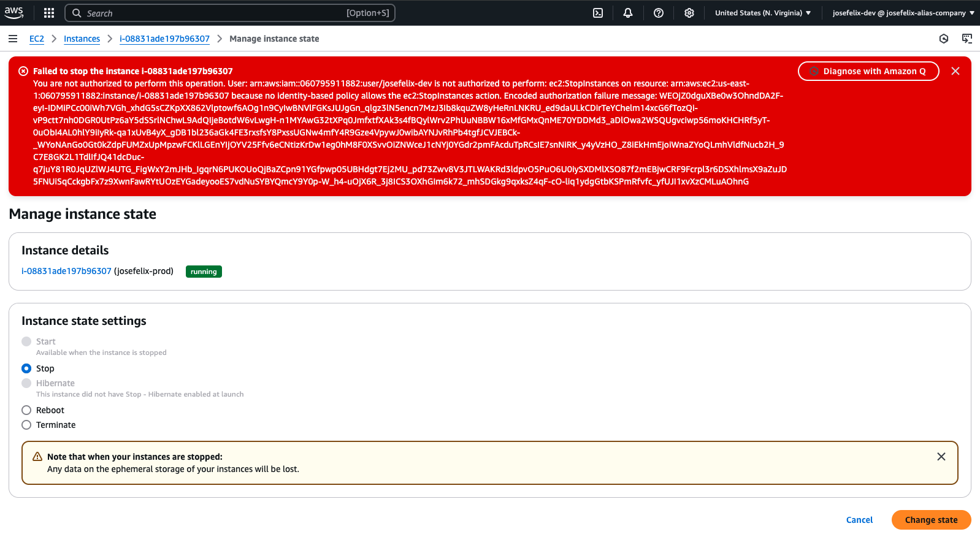The image size is (980, 537).
Task: Open the tutorials panel icon at top right
Action: tap(967, 39)
